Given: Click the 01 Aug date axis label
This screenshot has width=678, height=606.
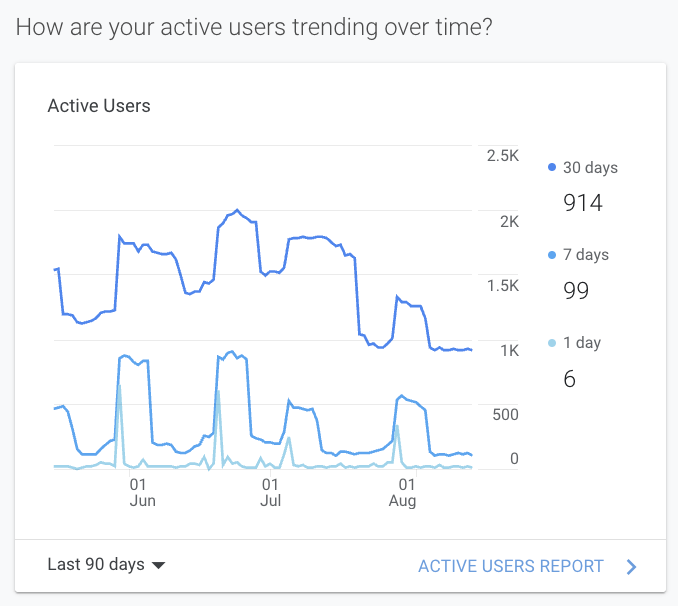Looking at the screenshot, I should pos(401,492).
